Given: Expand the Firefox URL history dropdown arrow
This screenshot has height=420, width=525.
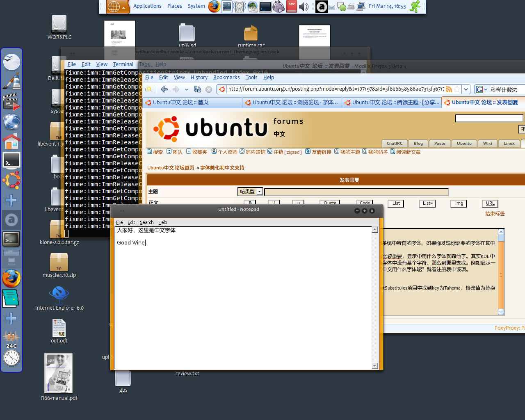Looking at the screenshot, I should click(466, 89).
